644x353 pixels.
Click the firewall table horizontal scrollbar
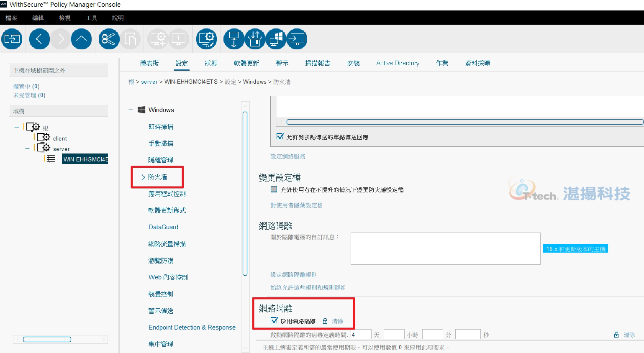[x=465, y=122]
